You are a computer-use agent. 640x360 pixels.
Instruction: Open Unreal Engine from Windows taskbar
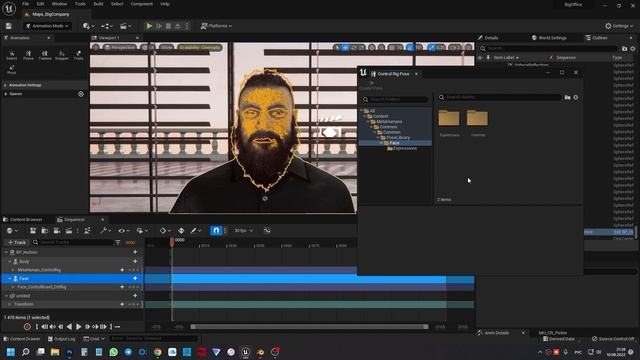(x=245, y=352)
